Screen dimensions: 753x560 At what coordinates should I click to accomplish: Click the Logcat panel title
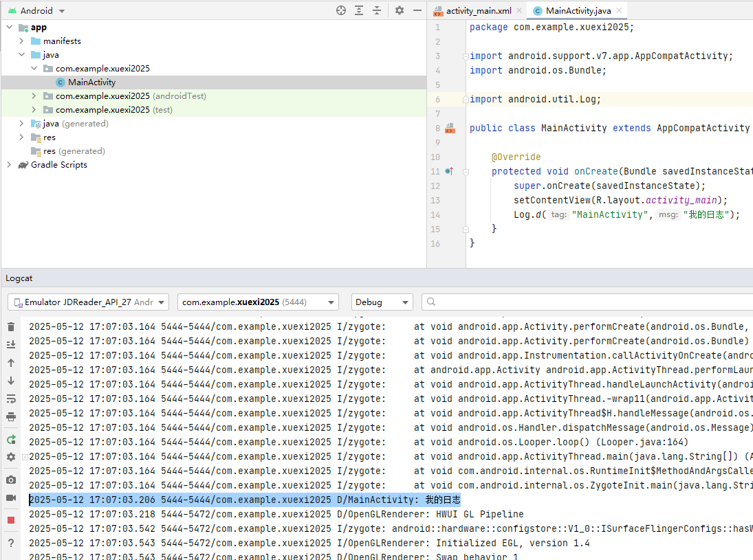[x=19, y=278]
